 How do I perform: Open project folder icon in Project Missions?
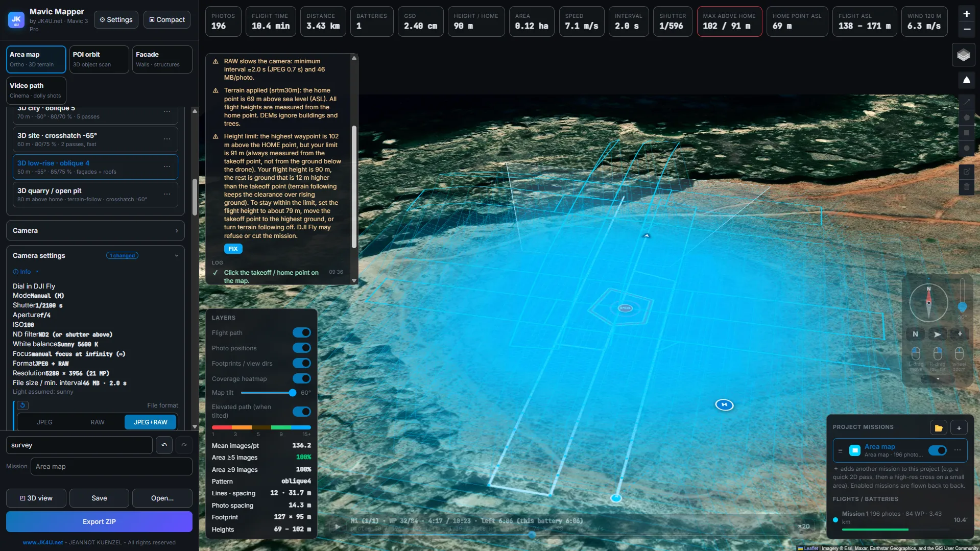(938, 428)
